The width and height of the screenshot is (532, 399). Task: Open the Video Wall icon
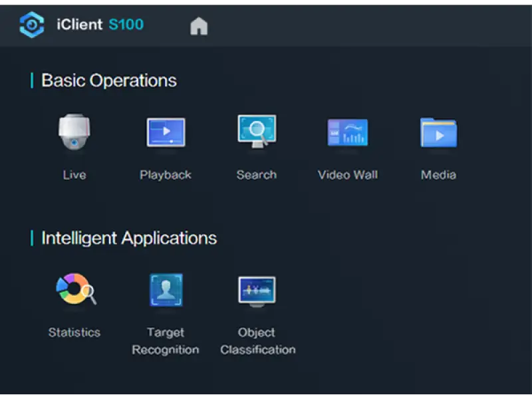(x=348, y=132)
